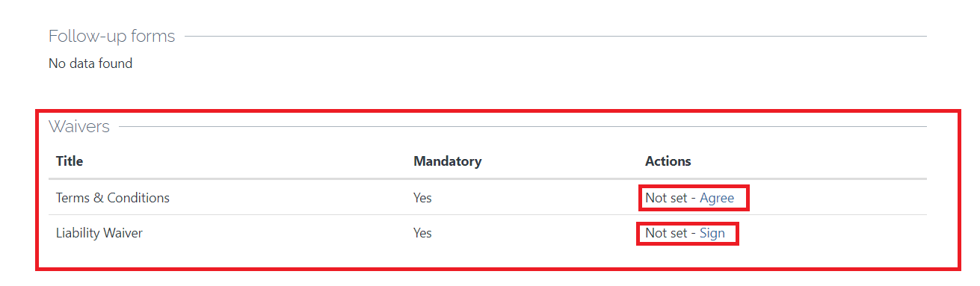Click the Waivers section heading

79,127
